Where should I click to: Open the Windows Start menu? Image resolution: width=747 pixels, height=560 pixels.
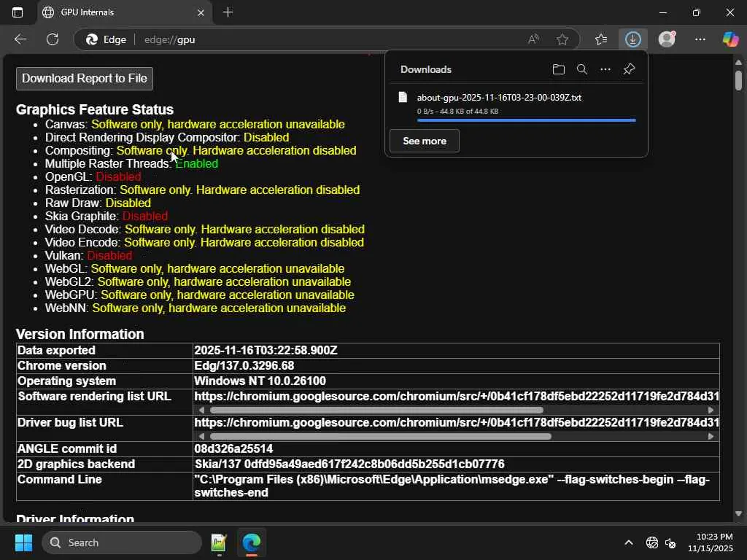click(x=23, y=542)
